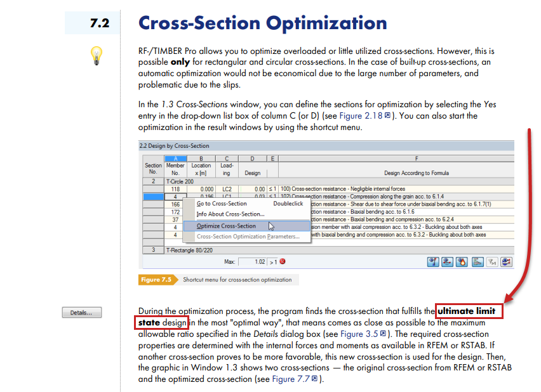Screen dimensions: 541x392
Task: Click the red warning circle beside the 1.02 value
Action: point(281,260)
